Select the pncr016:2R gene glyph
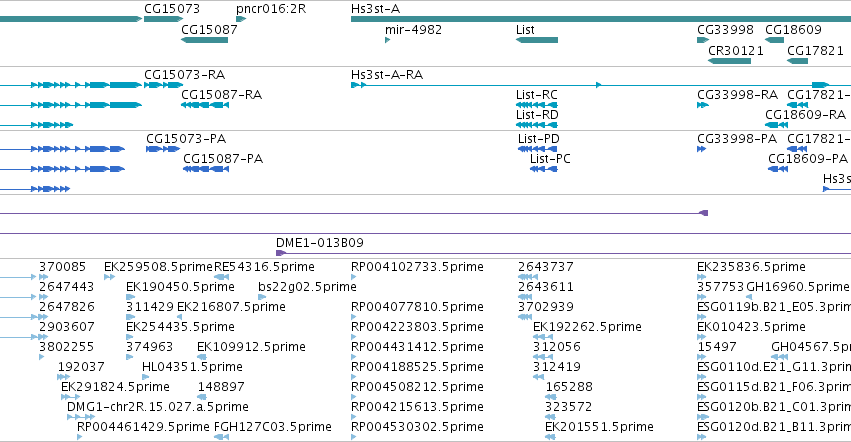Viewport: 851px width, 442px height. [x=241, y=19]
